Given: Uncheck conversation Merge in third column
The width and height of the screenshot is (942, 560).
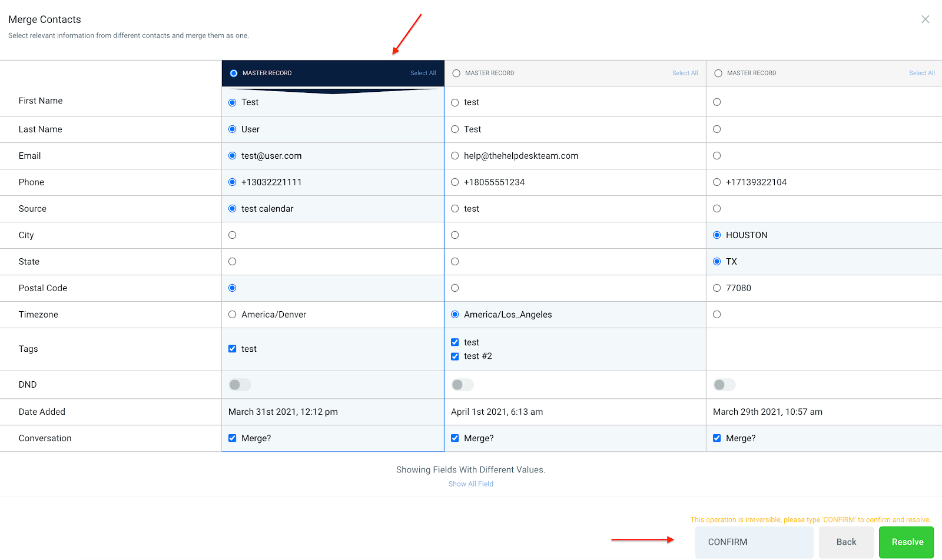Looking at the screenshot, I should (x=717, y=438).
